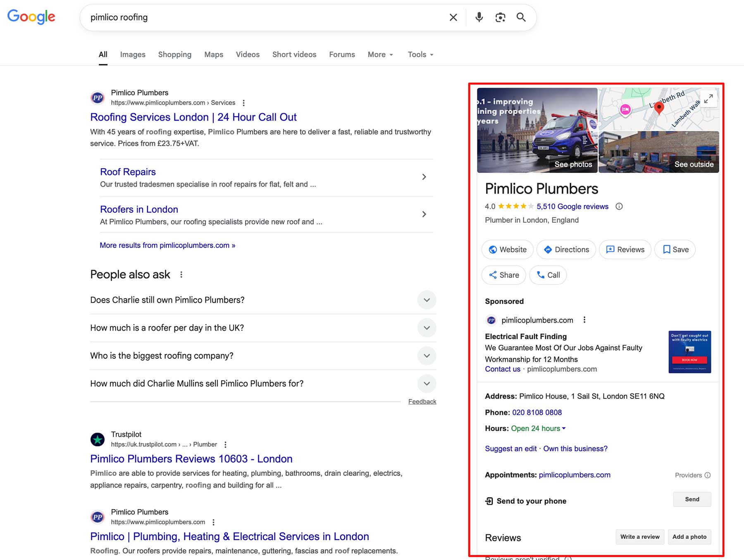Switch to the Maps tab
Screen dimensions: 744x560
pyautogui.click(x=213, y=54)
